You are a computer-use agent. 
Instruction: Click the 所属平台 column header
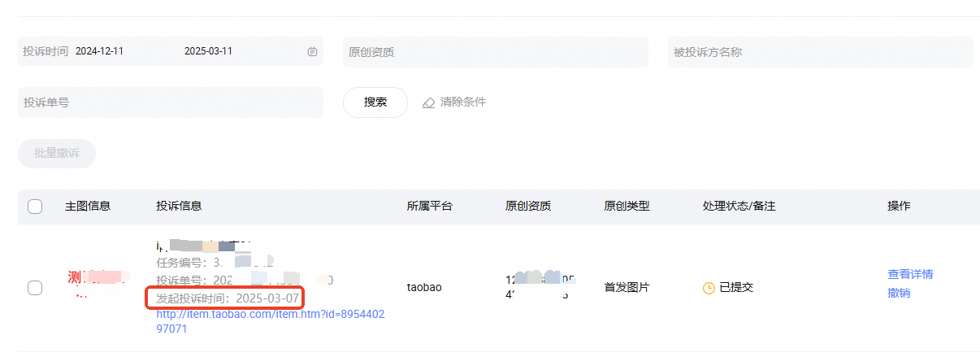tap(429, 207)
